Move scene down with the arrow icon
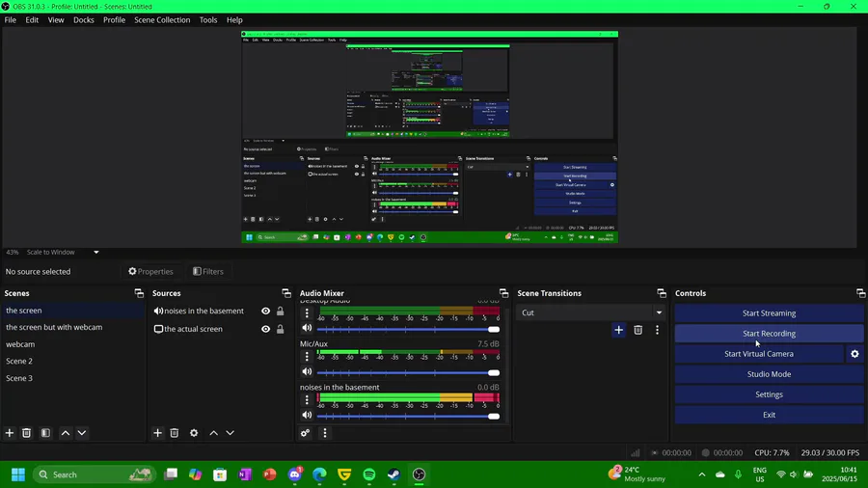The image size is (868, 488). pos(82,433)
